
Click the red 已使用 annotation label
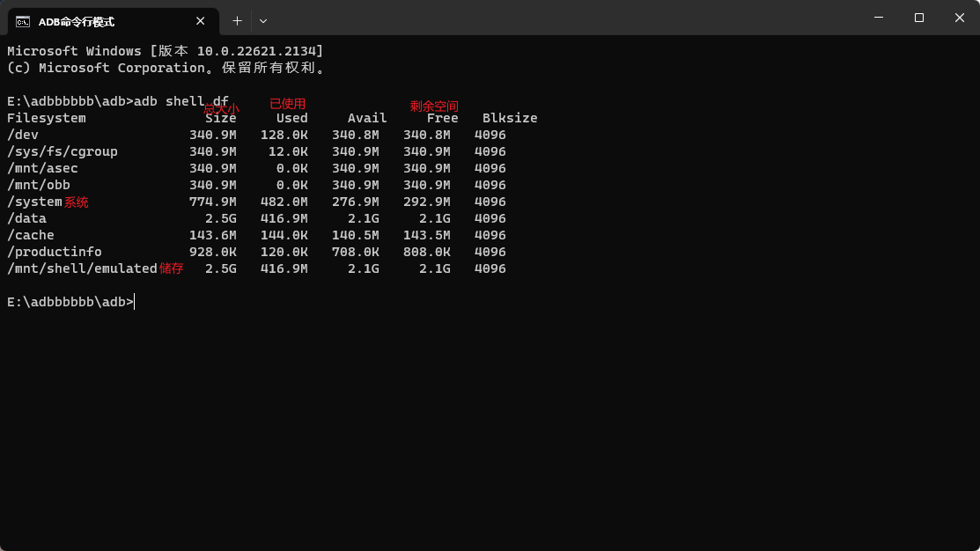pos(287,104)
